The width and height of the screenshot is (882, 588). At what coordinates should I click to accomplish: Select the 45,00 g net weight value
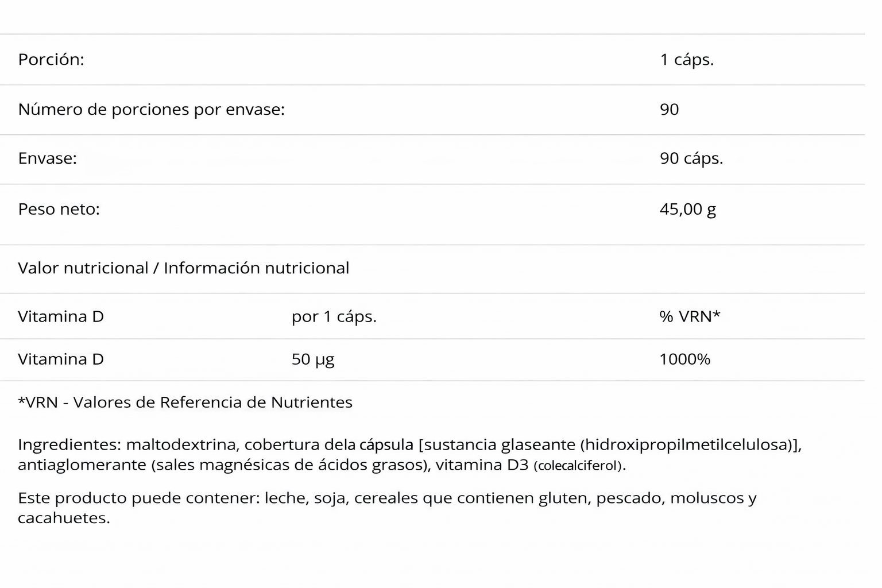(x=687, y=209)
